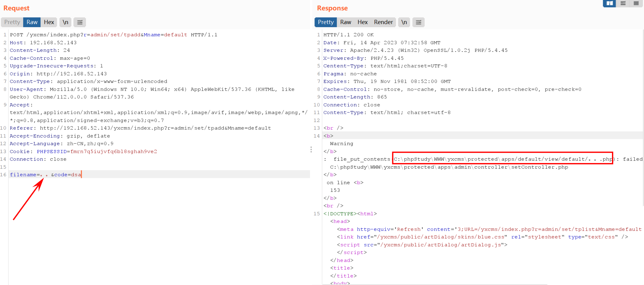Viewport: 644px width, 285px height.
Task: Click the Pragma: no-cache header
Action: click(x=350, y=74)
